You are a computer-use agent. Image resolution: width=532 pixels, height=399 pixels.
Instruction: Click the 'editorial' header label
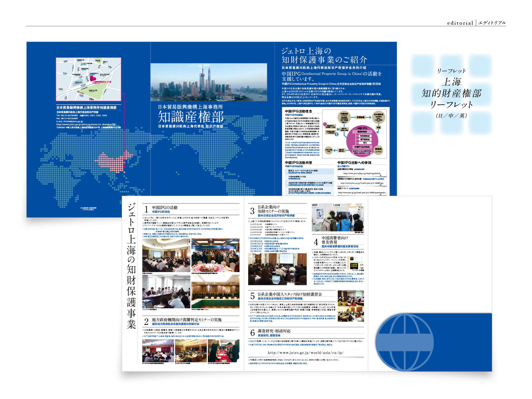(460, 23)
